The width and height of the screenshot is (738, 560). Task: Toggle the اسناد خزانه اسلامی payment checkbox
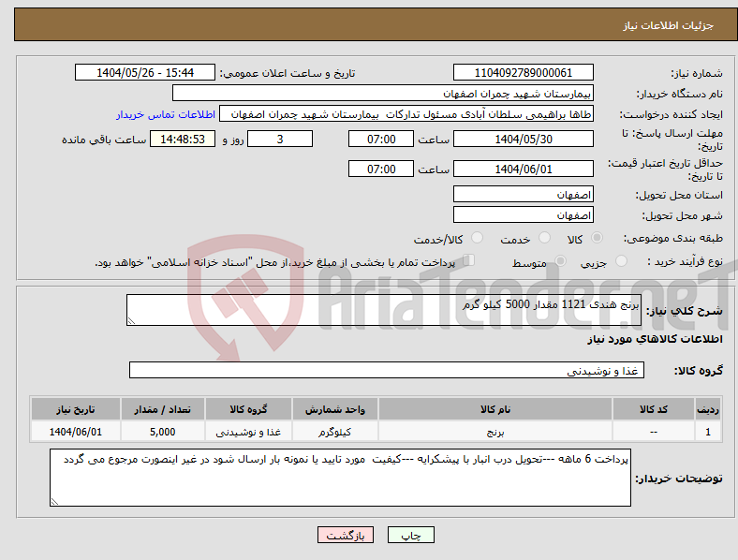click(469, 260)
